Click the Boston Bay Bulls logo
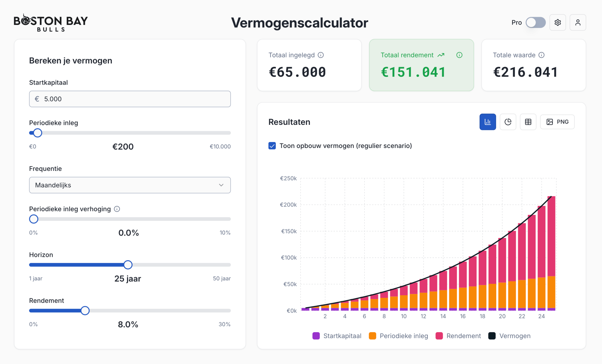Image resolution: width=602 pixels, height=364 pixels. pos(51,23)
